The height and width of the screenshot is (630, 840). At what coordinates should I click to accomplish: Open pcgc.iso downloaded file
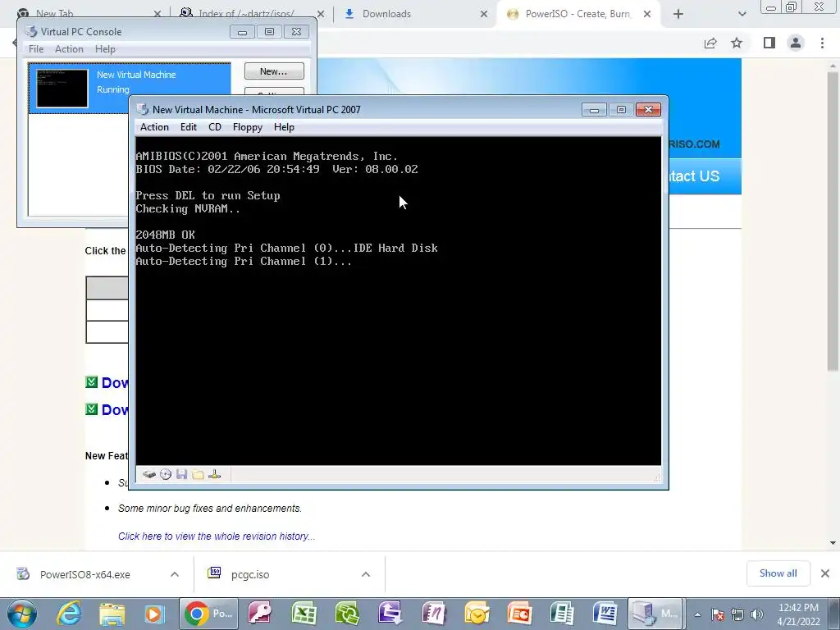[x=250, y=574]
